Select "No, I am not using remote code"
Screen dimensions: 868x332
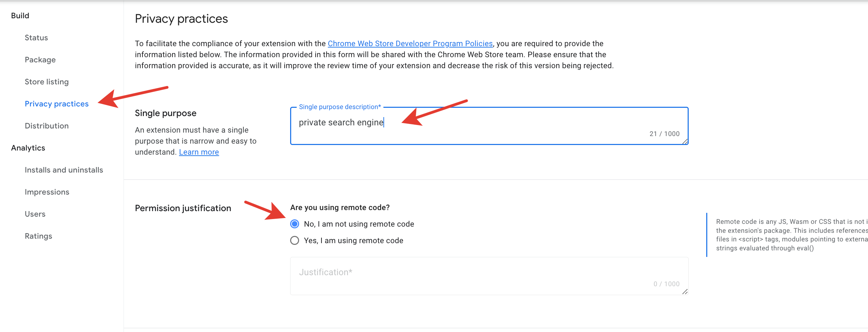pyautogui.click(x=295, y=224)
